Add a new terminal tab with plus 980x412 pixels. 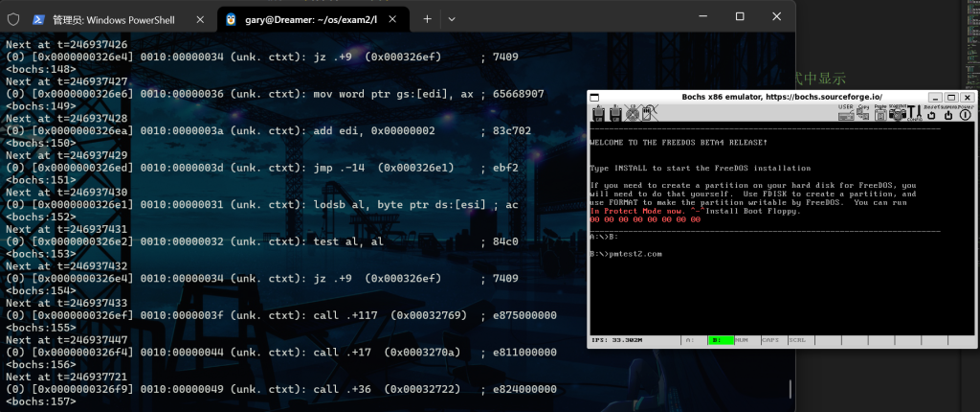(427, 18)
